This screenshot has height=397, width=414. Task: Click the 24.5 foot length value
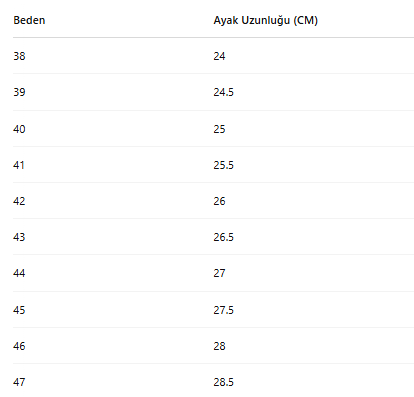point(224,92)
